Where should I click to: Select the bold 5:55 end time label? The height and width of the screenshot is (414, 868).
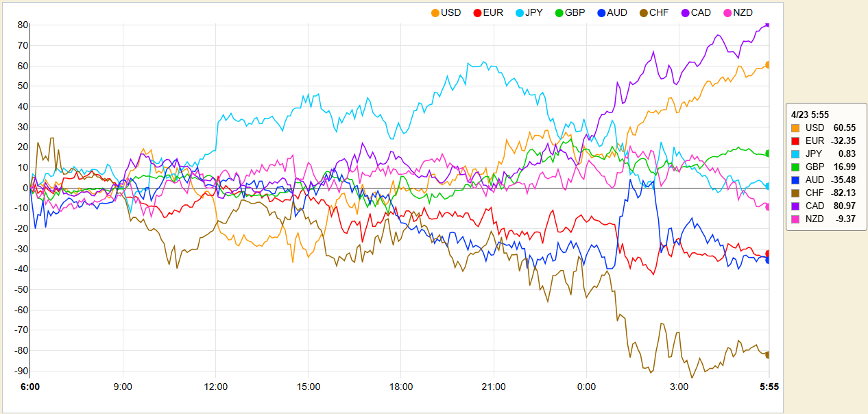click(768, 387)
